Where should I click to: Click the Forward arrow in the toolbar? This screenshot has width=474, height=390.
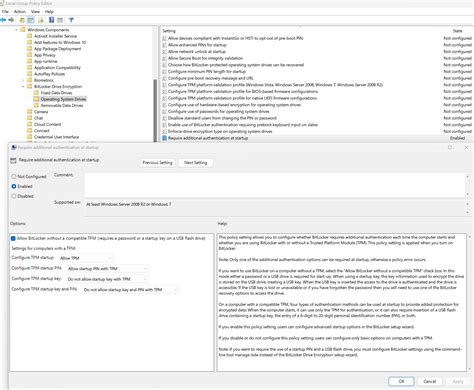pos(11,20)
